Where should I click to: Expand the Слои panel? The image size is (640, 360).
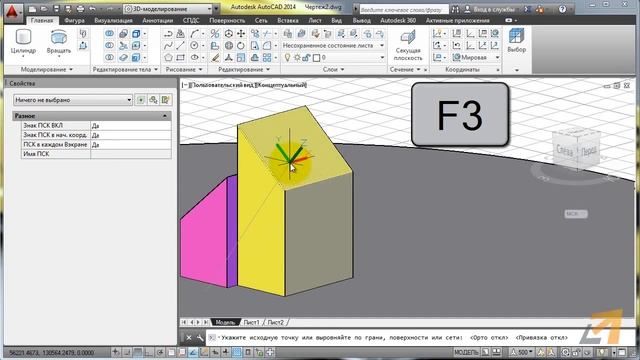pyautogui.click(x=333, y=69)
